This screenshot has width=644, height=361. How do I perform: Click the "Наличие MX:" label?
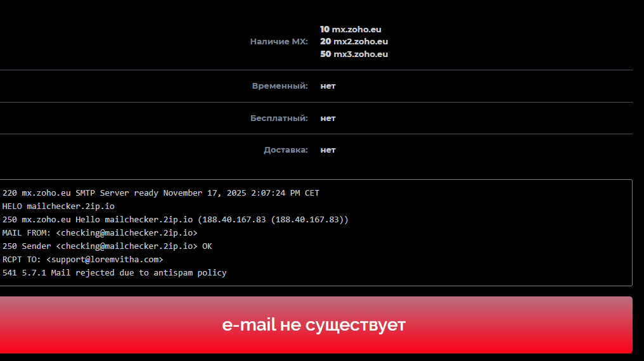pos(279,42)
